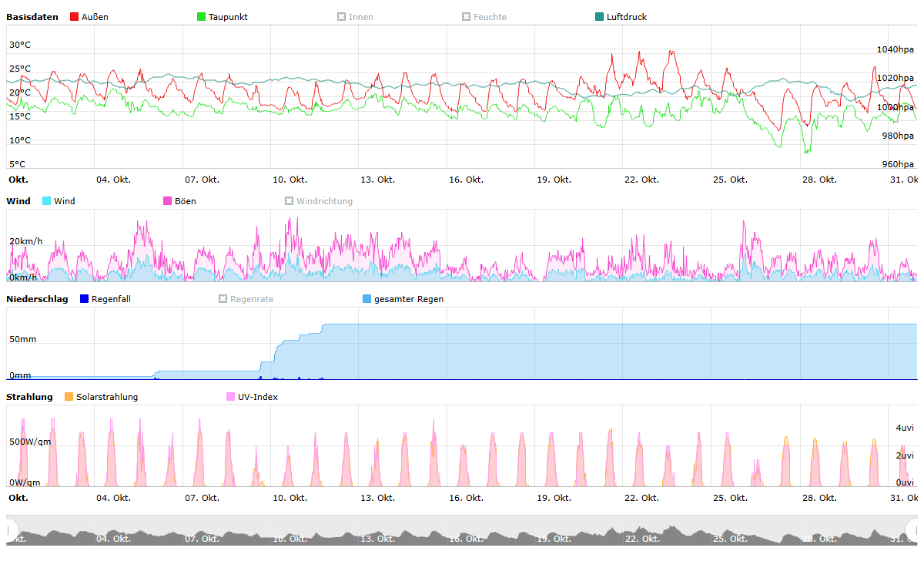Click the left handle of the range scrollbar
This screenshot has height=578, width=924.
[11, 529]
